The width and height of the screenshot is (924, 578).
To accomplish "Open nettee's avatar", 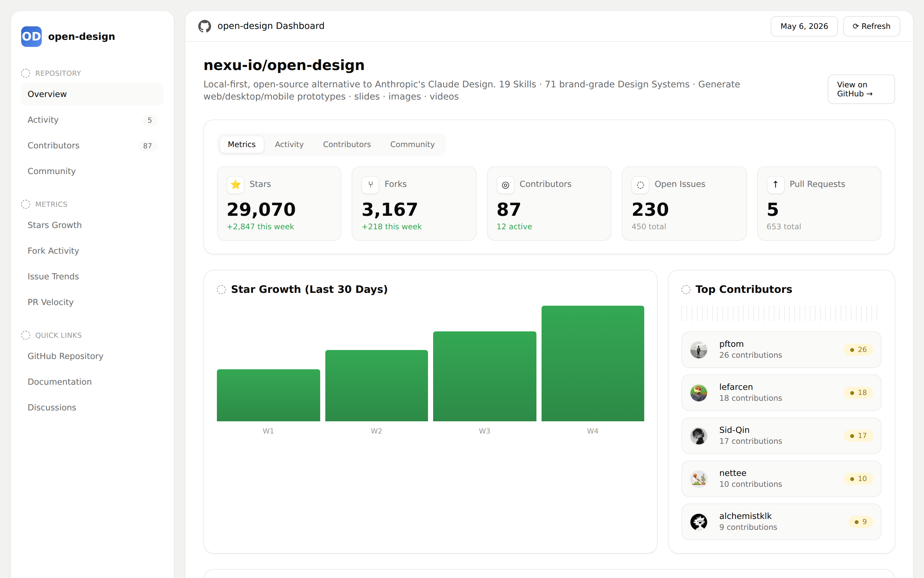I will (699, 478).
